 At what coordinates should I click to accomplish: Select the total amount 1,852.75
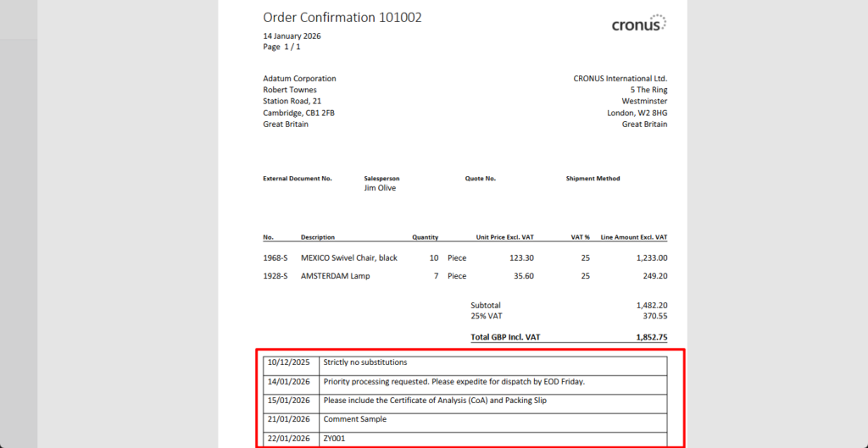click(x=651, y=337)
